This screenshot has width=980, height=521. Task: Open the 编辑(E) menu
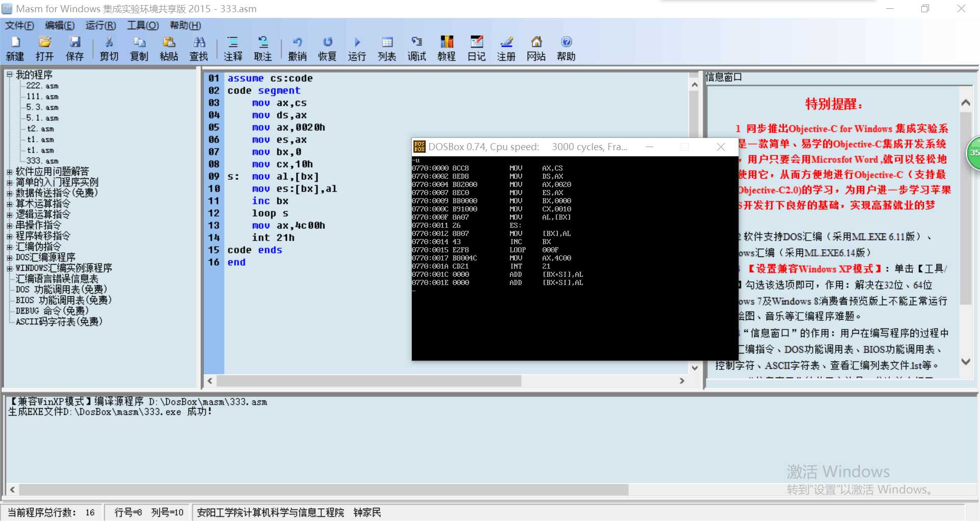pos(60,26)
